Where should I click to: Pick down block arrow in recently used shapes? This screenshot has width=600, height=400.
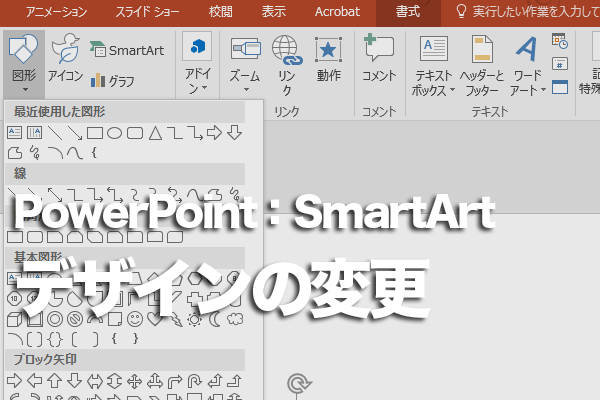click(234, 132)
